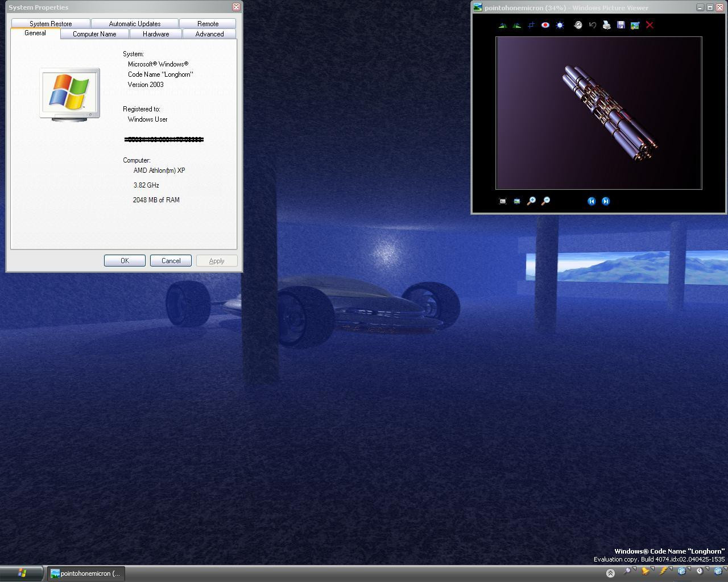
Task: Open the System Restore tab
Action: point(51,24)
